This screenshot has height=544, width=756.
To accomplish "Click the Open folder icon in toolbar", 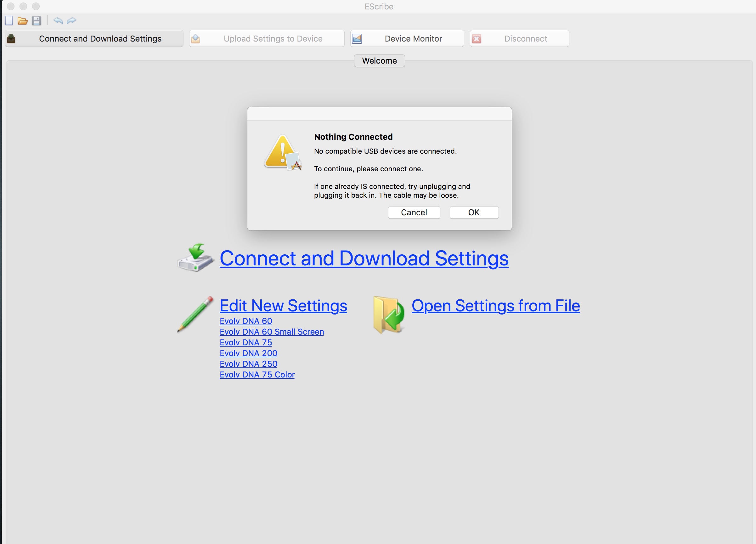I will (x=22, y=21).
